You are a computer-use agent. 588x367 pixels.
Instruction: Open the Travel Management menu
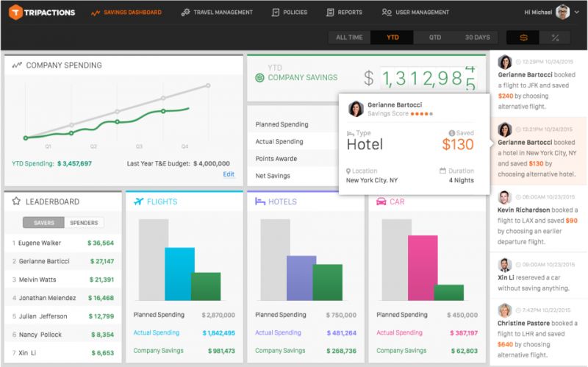[x=217, y=13]
